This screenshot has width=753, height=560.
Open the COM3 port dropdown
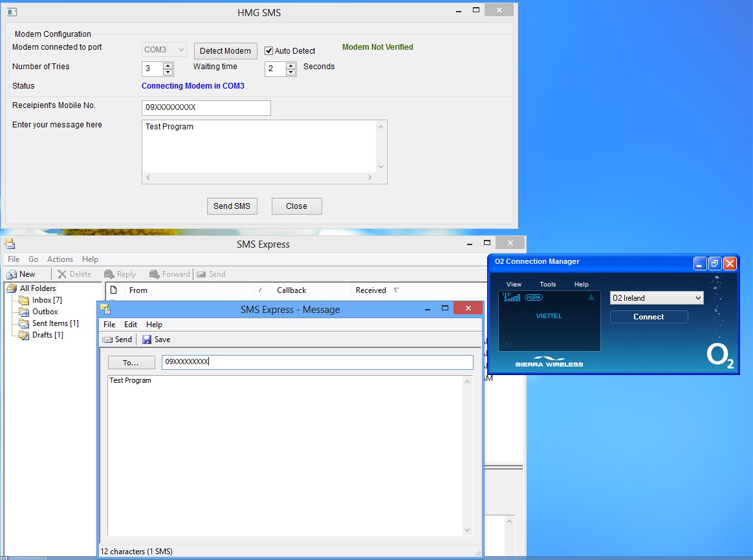(x=164, y=50)
